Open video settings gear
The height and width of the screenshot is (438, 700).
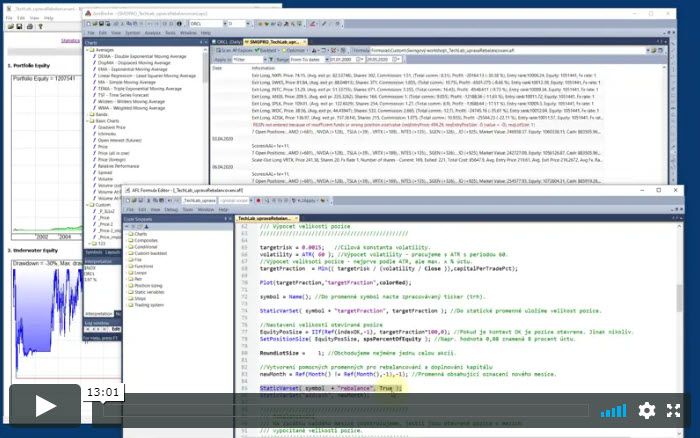tap(647, 410)
